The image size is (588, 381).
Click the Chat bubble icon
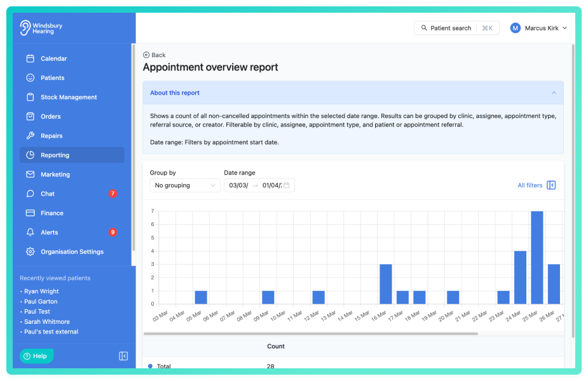[31, 194]
